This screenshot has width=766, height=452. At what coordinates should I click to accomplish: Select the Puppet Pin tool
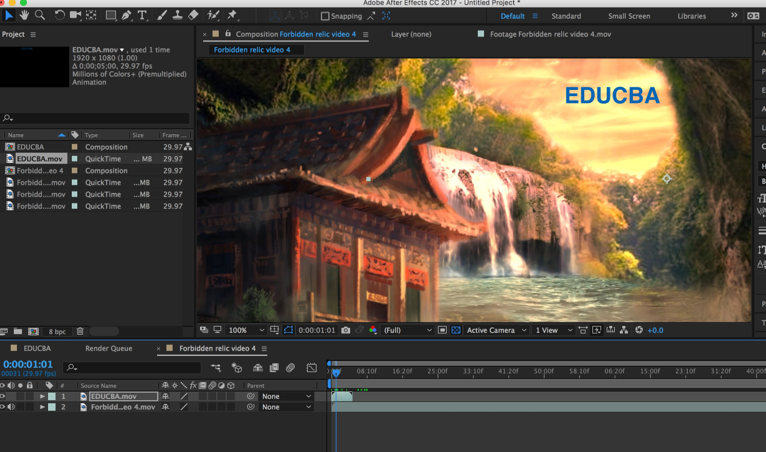pyautogui.click(x=232, y=16)
